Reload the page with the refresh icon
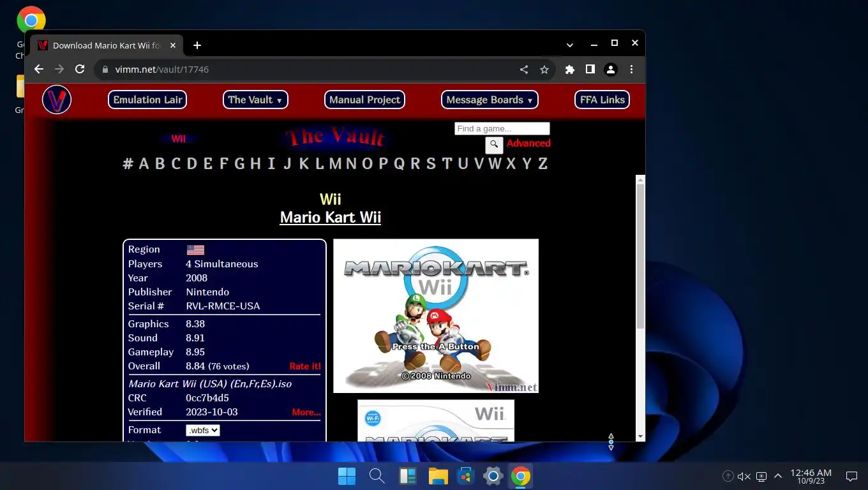Viewport: 868px width, 490px height. click(x=80, y=70)
